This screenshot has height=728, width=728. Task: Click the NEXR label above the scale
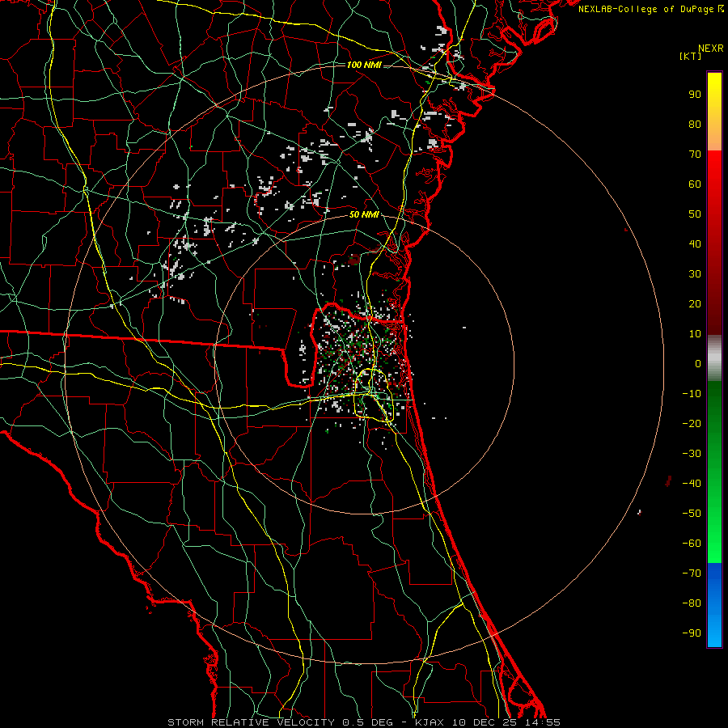point(711,49)
